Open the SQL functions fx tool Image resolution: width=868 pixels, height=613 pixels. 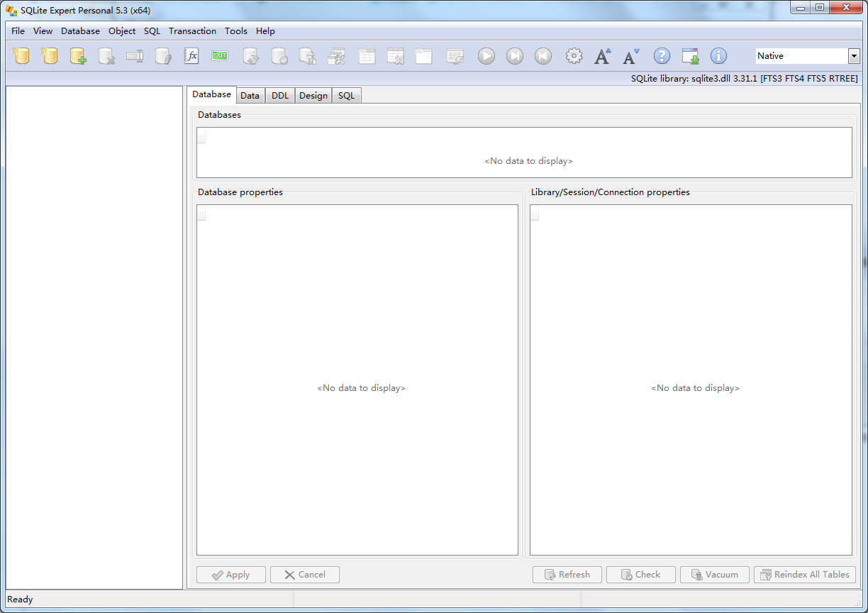[191, 55]
